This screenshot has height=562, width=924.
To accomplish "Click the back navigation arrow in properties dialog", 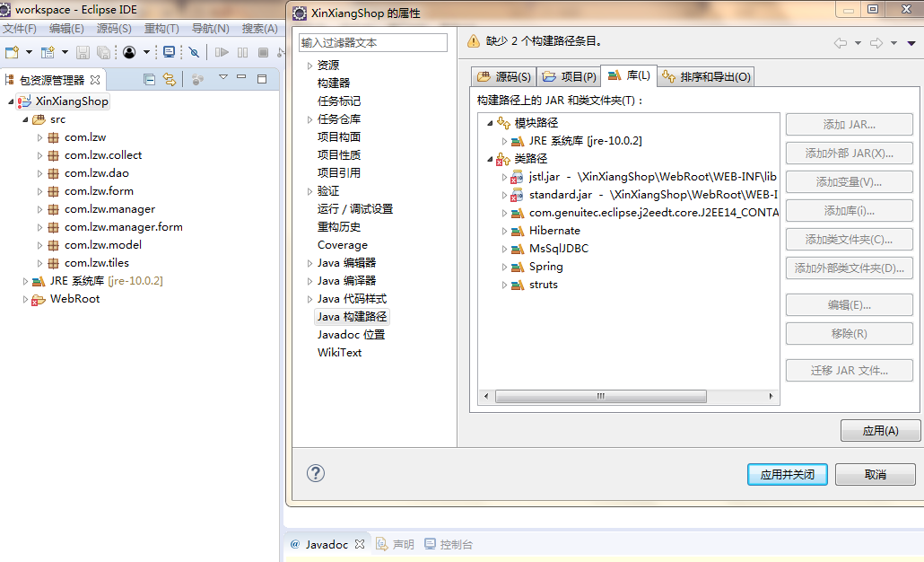I will [841, 42].
